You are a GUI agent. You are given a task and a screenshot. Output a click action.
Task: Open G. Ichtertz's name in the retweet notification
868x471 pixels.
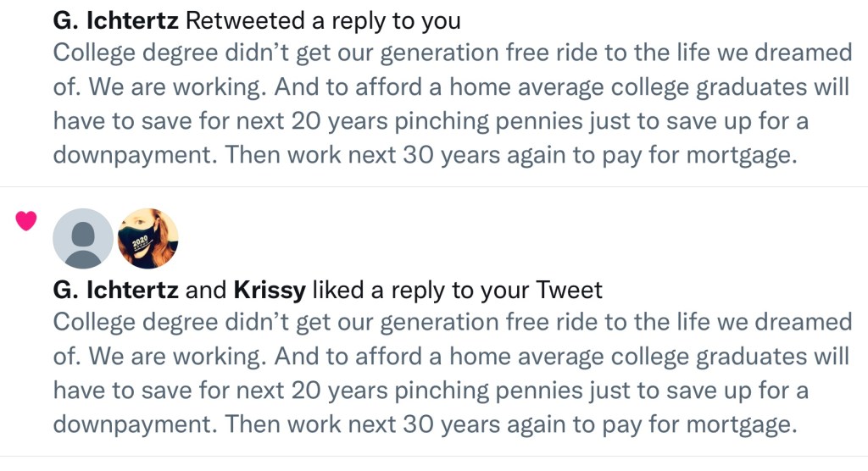115,20
